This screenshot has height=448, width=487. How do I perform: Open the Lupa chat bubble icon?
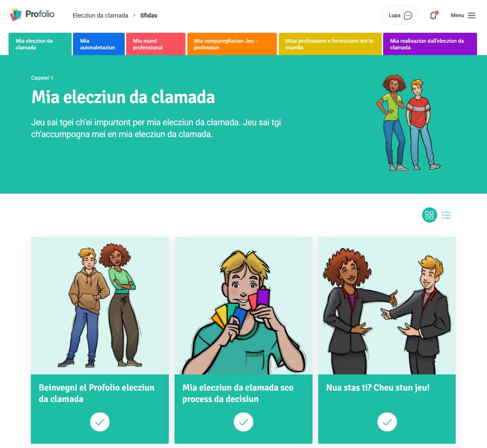[408, 16]
